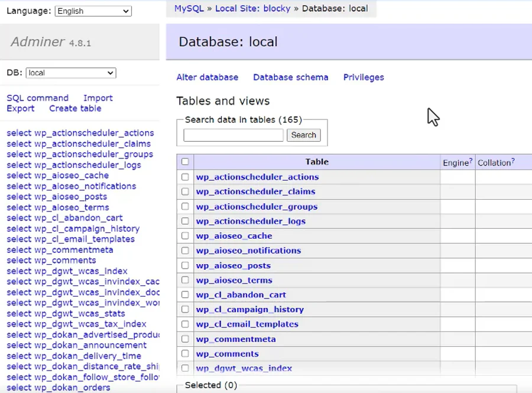The image size is (532, 393).
Task: Open wp_cl_campaign_history table link
Action: click(250, 309)
